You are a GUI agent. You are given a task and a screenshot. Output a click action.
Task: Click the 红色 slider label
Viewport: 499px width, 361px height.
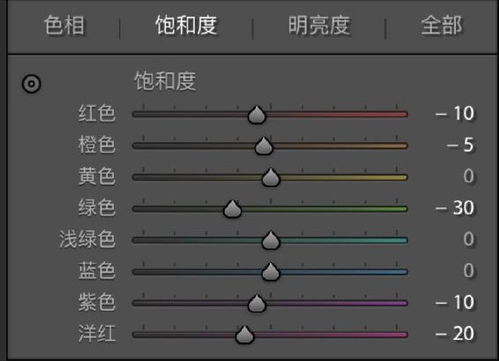coord(97,114)
